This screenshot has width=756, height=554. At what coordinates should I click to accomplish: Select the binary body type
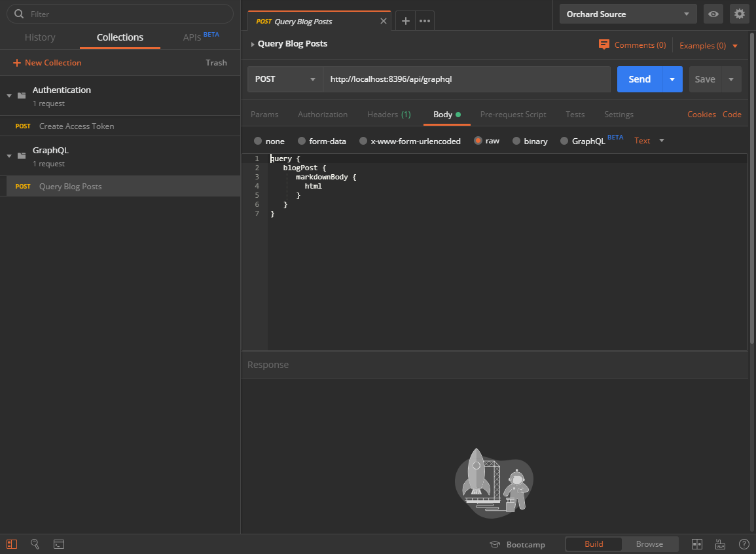coord(516,141)
